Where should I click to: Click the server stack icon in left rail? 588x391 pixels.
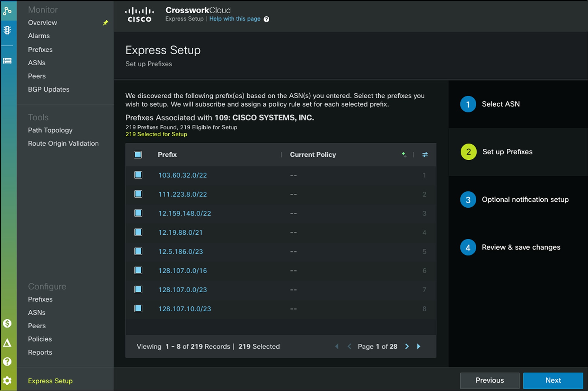click(x=7, y=61)
